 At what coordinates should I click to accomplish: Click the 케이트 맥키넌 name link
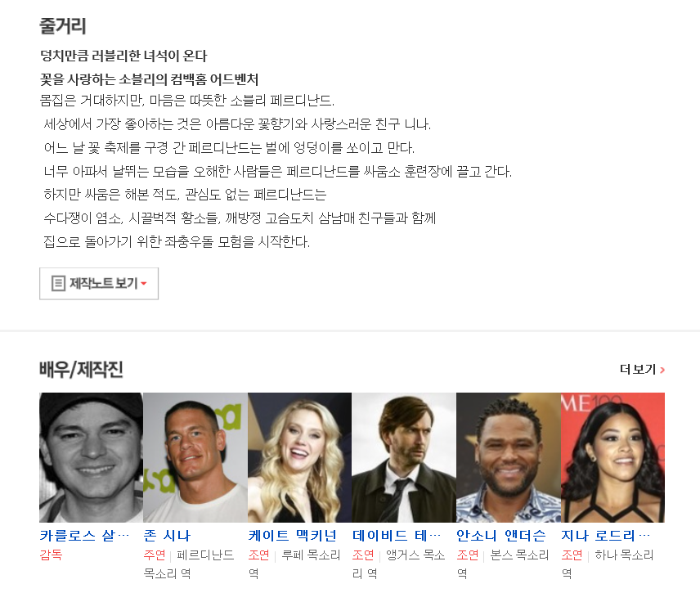[293, 536]
